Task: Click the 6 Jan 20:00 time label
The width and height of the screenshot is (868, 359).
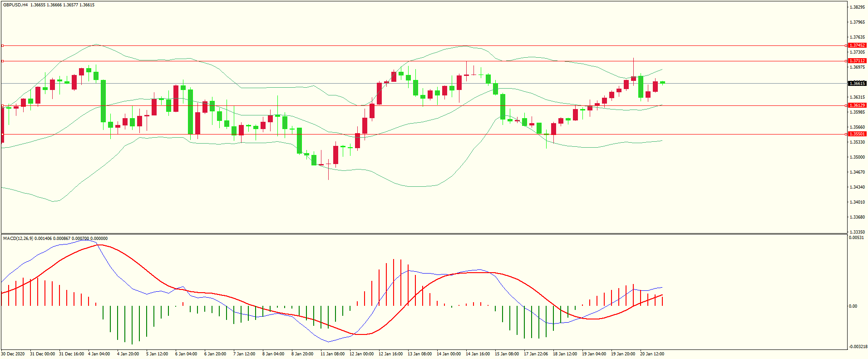Action: pos(215,354)
